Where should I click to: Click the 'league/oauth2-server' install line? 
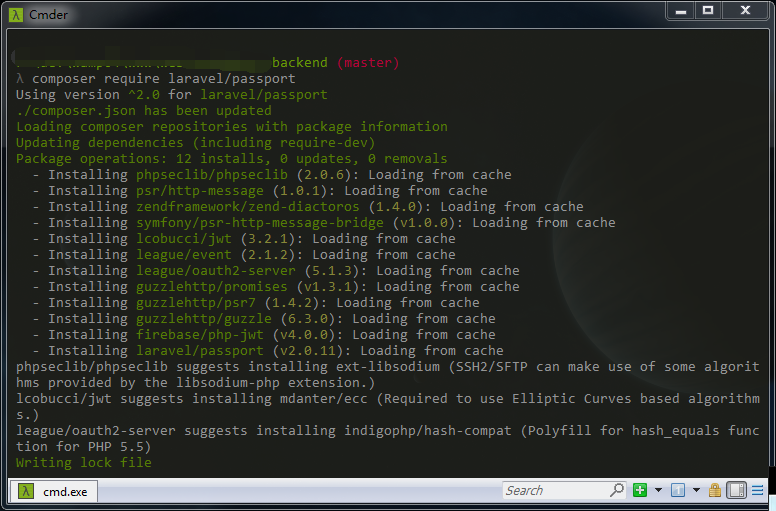[x=276, y=271]
